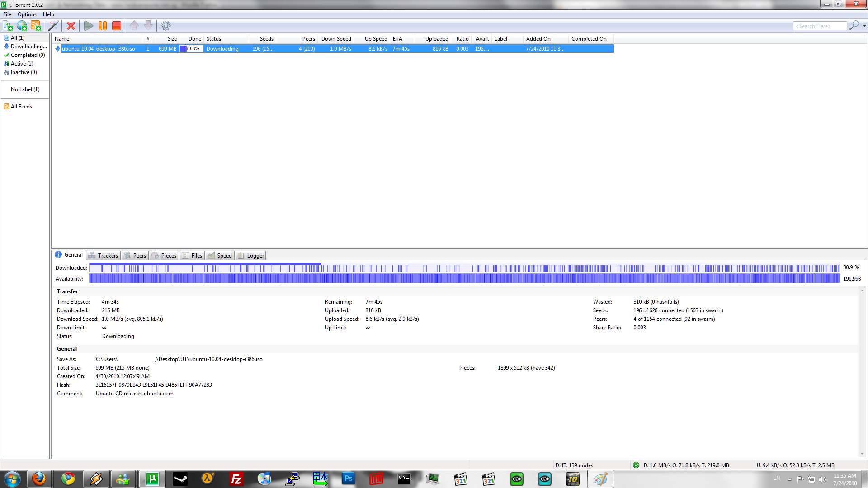
Task: Switch to the Trackers tab
Action: point(104,256)
